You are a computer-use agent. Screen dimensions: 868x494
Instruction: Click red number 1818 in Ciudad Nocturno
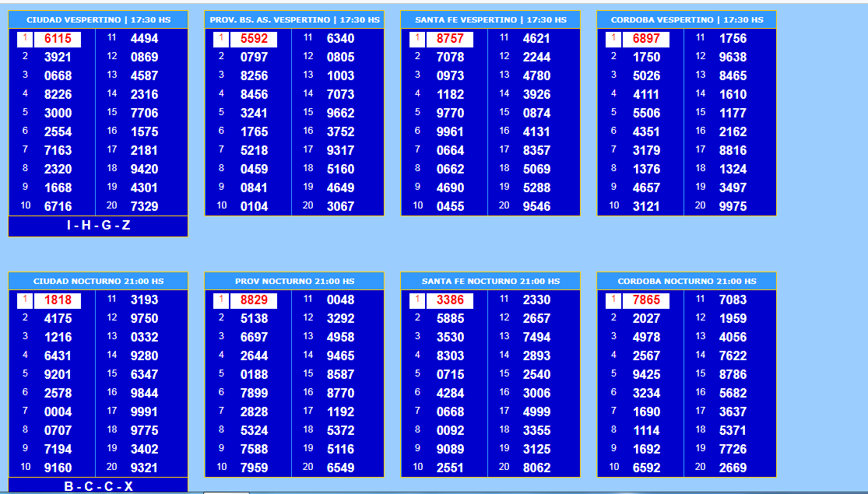pyautogui.click(x=58, y=300)
